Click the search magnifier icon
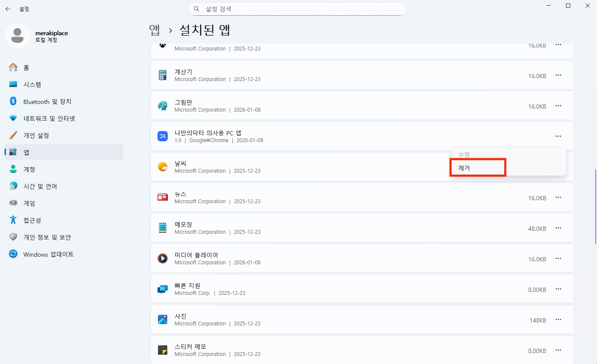 tap(197, 9)
